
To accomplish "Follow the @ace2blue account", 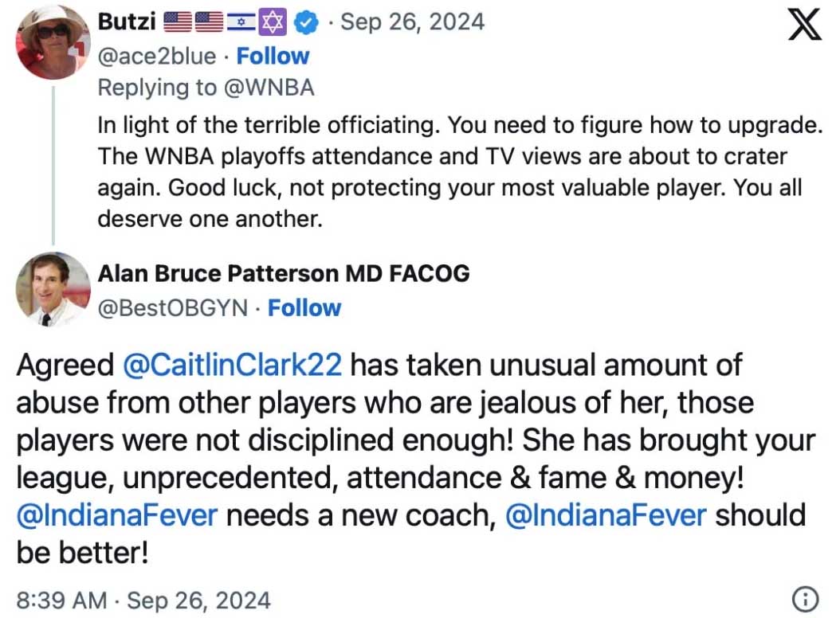I will [273, 57].
